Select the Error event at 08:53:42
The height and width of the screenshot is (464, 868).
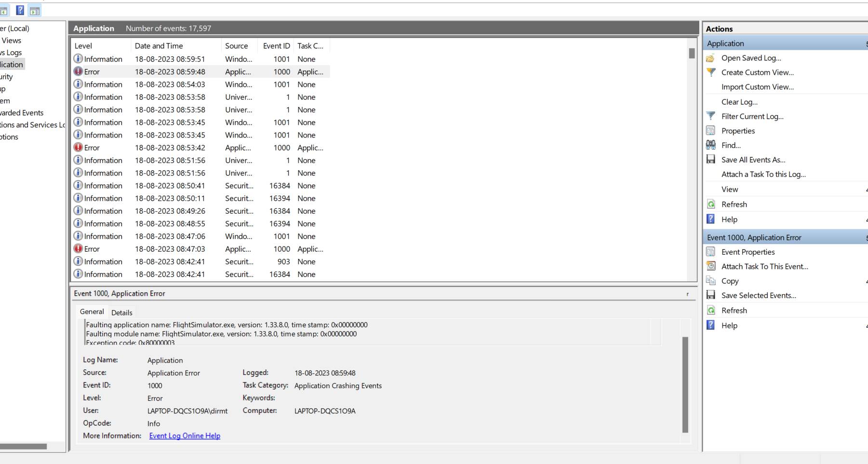click(170, 148)
